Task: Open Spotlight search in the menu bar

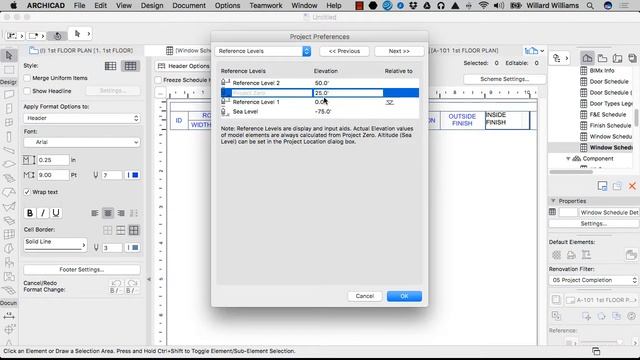Action: [590, 6]
